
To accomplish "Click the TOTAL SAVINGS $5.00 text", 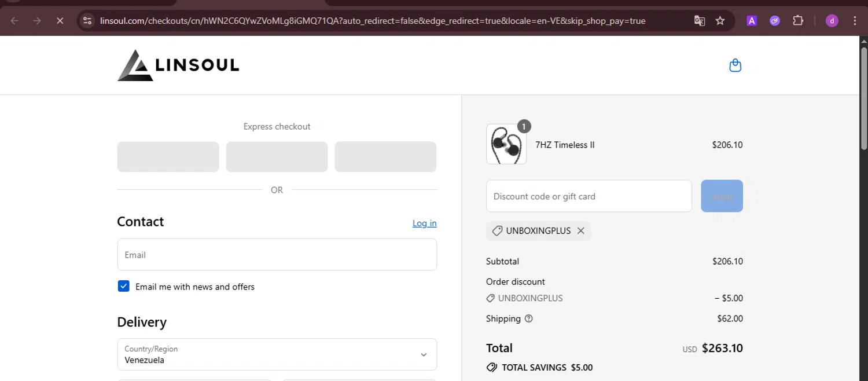I will point(547,367).
